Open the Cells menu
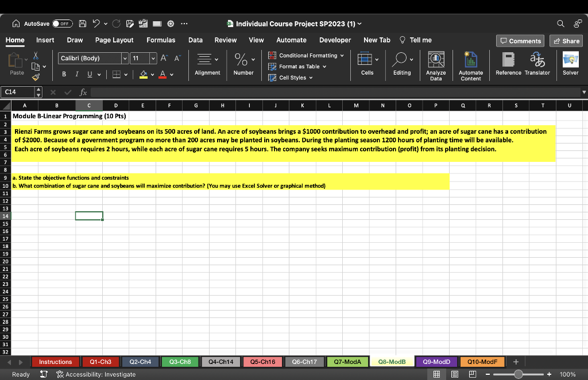 click(x=367, y=64)
